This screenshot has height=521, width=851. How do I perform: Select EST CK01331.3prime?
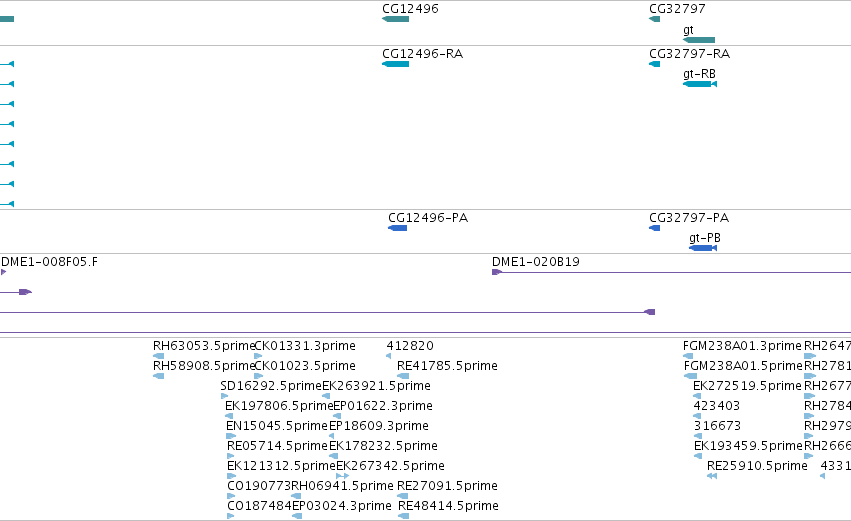[305, 346]
